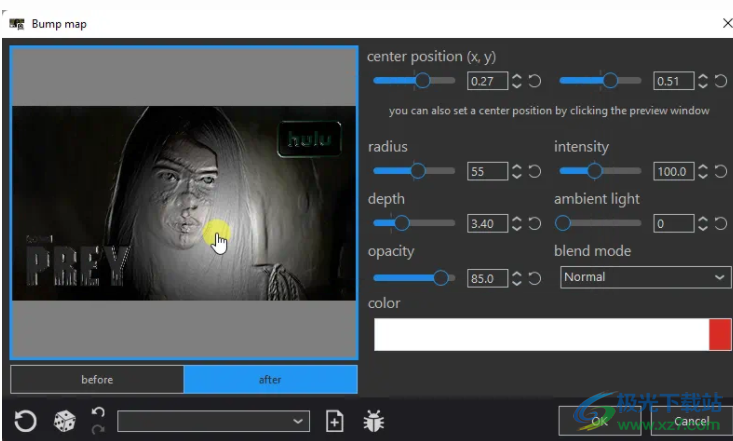Reset the depth value
Image resolution: width=733 pixels, height=441 pixels.
coord(535,224)
